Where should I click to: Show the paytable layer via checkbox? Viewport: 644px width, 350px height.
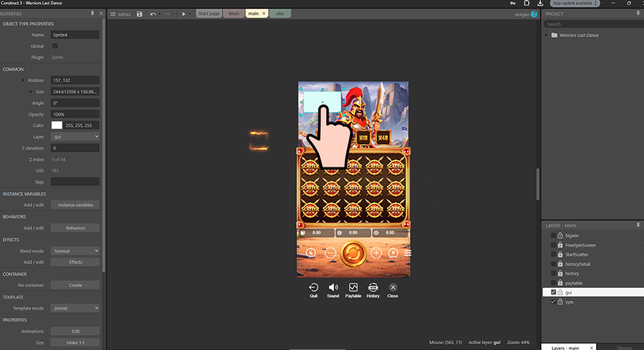tap(553, 283)
